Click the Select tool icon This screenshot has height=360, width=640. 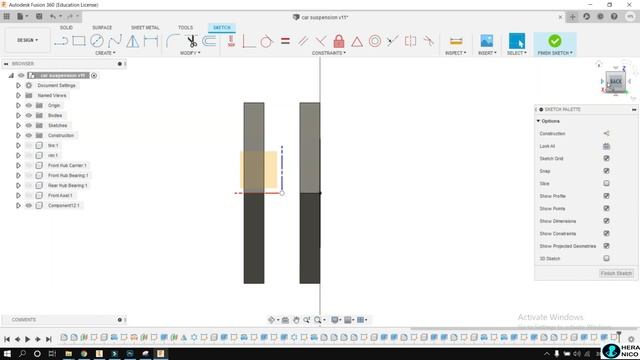click(517, 41)
